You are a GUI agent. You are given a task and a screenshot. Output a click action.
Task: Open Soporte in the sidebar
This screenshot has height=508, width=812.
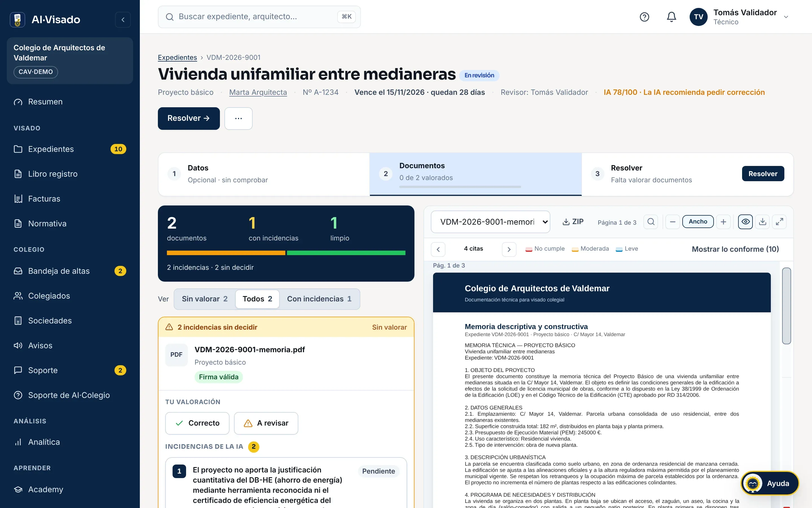point(70,371)
